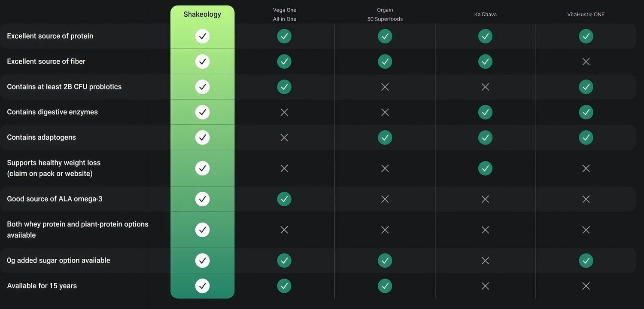The image size is (644, 309).
Task: Click Vega One's fiber checkmark
Action: point(284,61)
